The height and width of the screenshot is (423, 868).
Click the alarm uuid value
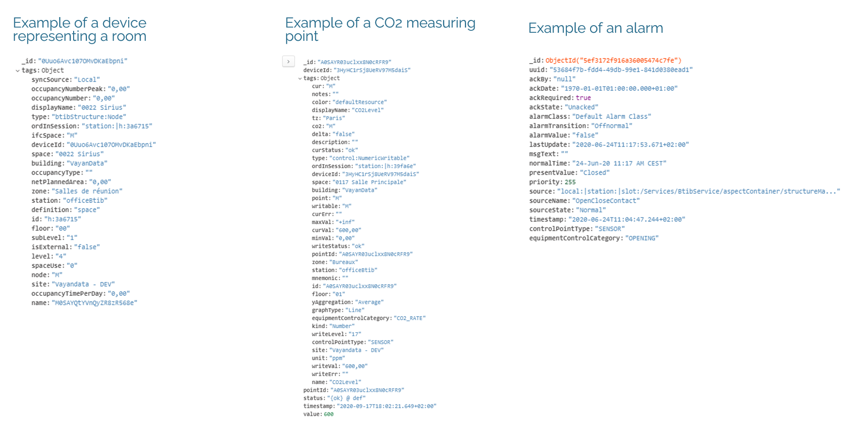[621, 70]
